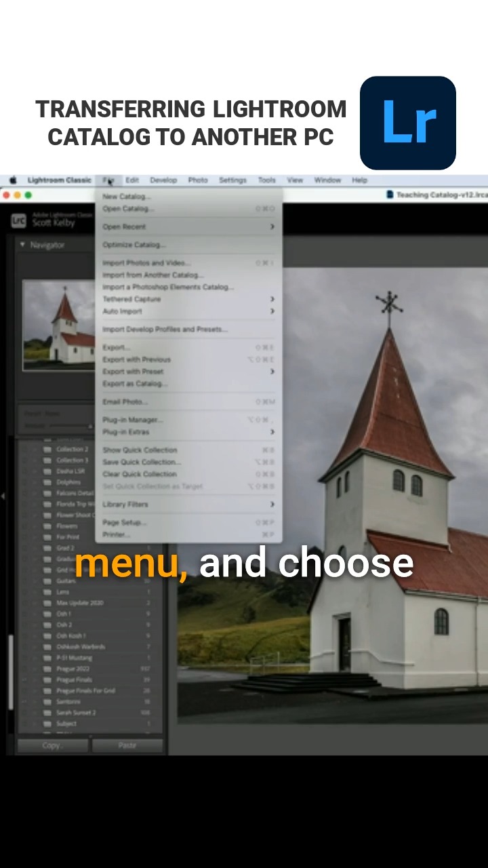Open the Lightroom Classic application menu
This screenshot has height=868, width=488.
[x=60, y=180]
